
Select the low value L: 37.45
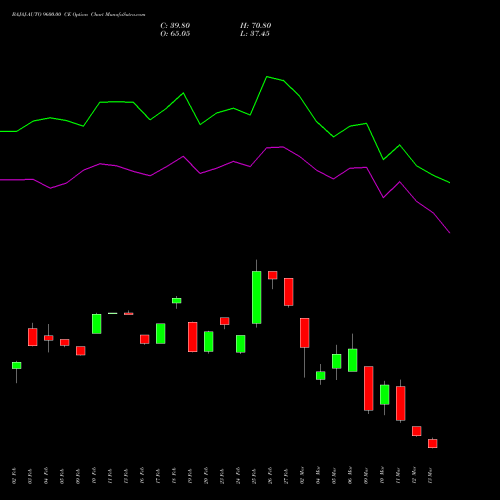tap(255, 34)
